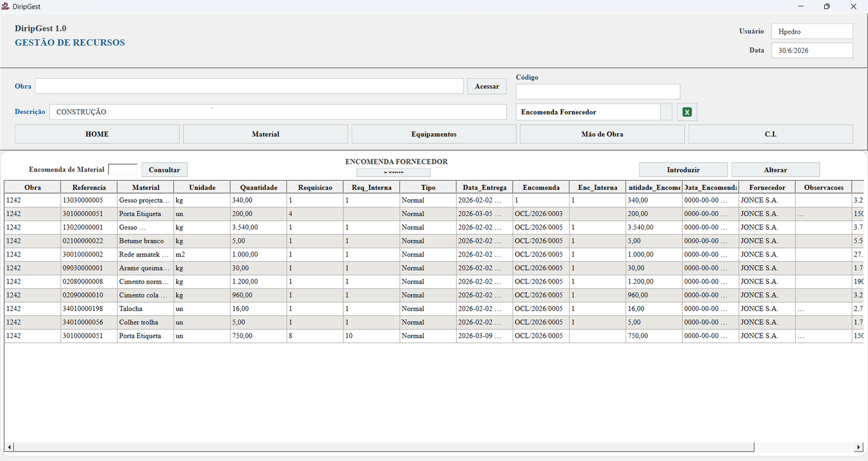Click the Fornecedor column header

point(767,187)
